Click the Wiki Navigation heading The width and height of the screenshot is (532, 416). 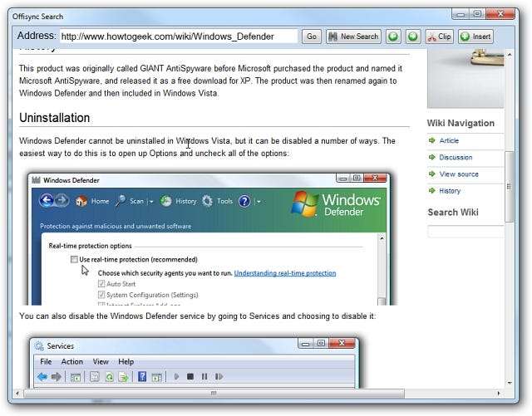(x=461, y=123)
